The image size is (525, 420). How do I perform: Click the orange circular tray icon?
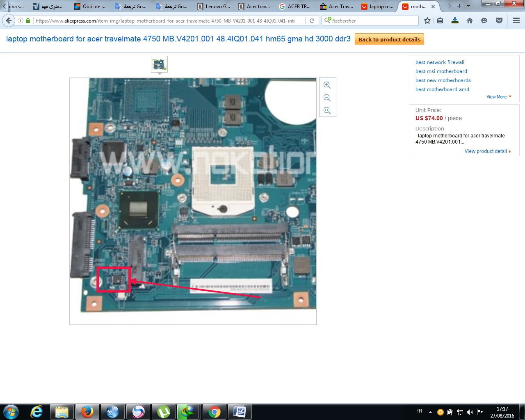pos(440,412)
